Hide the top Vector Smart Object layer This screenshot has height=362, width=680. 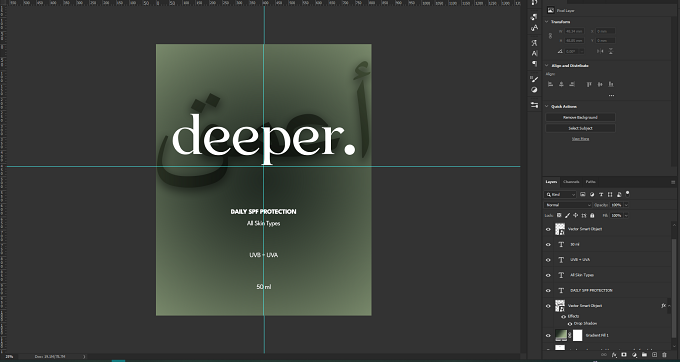coord(548,229)
